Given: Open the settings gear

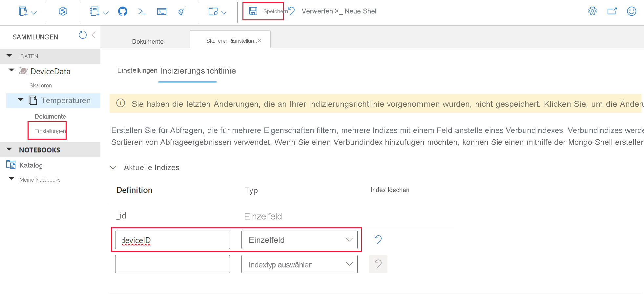Looking at the screenshot, I should [x=592, y=11].
